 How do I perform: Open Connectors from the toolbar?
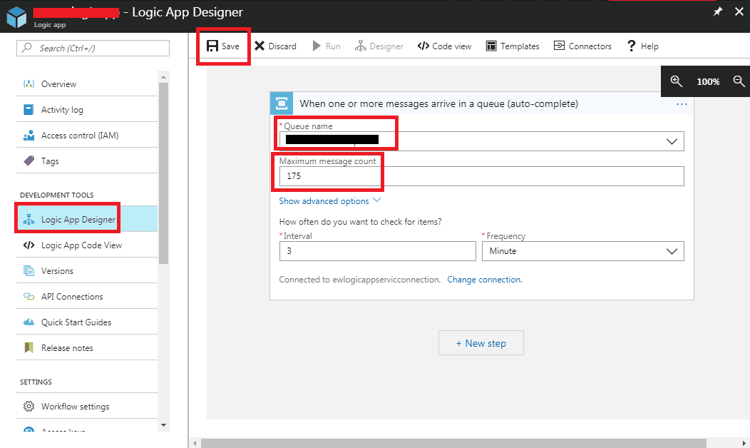pyautogui.click(x=560, y=46)
